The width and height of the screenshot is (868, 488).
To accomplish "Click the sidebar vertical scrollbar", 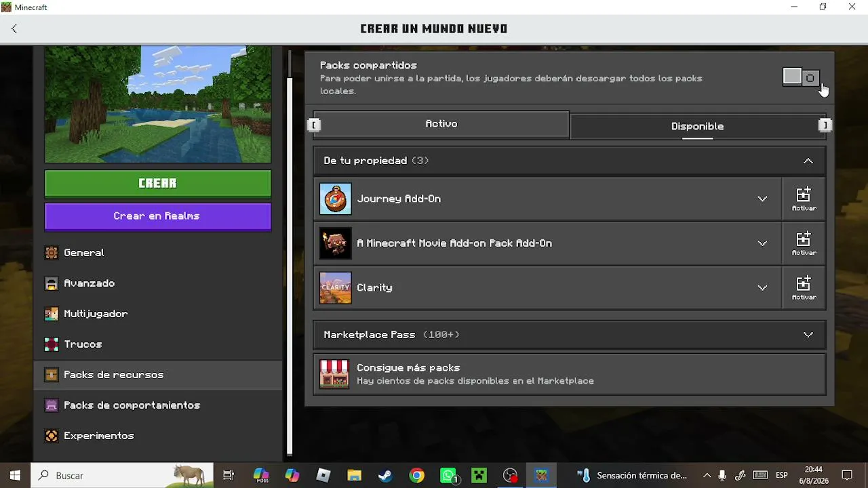I will (x=290, y=265).
